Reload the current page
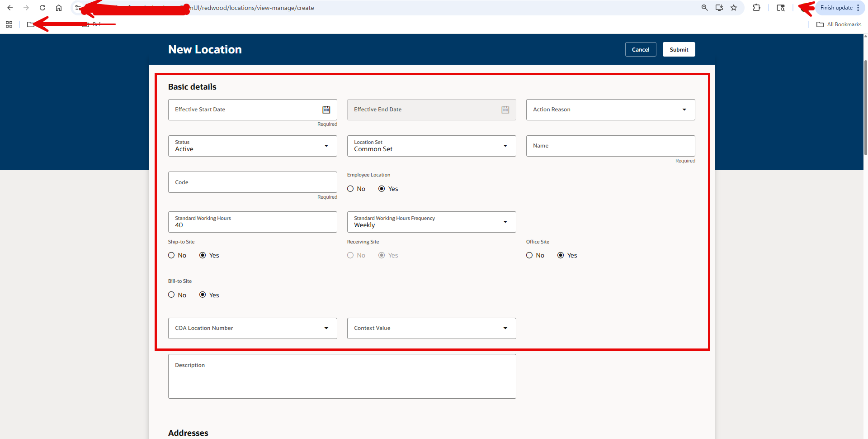Image resolution: width=868 pixels, height=439 pixels. pos(42,8)
